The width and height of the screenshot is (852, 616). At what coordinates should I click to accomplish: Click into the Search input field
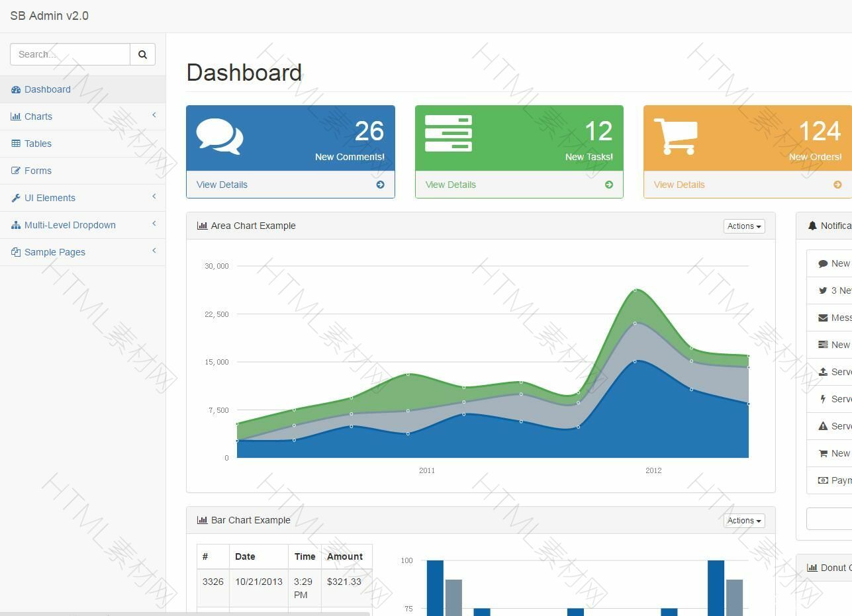(x=70, y=54)
